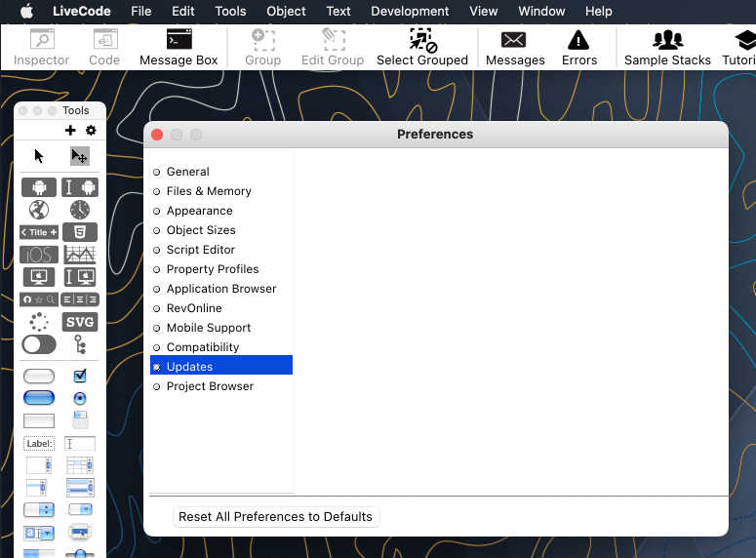Pick the Android button widget
This screenshot has width=756, height=558.
point(39,187)
